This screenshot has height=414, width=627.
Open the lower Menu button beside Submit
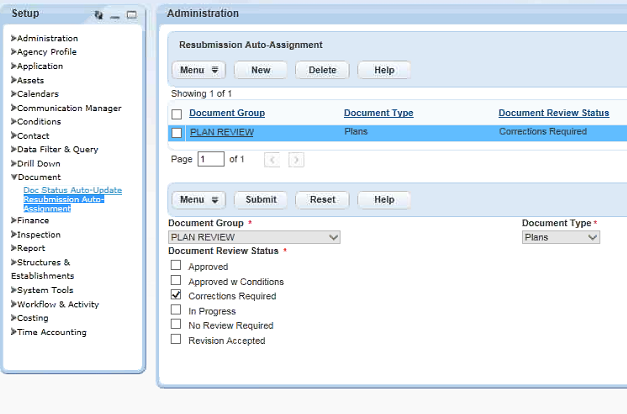[198, 199]
